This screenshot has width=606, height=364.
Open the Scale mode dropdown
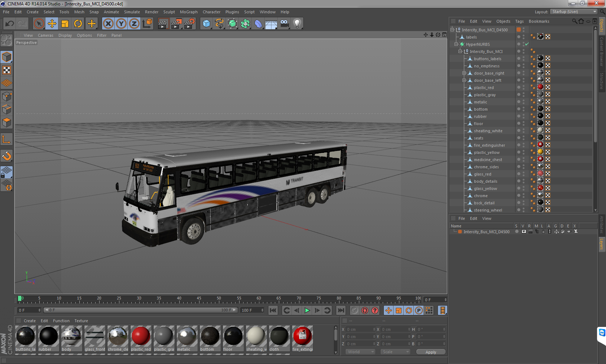coord(395,352)
